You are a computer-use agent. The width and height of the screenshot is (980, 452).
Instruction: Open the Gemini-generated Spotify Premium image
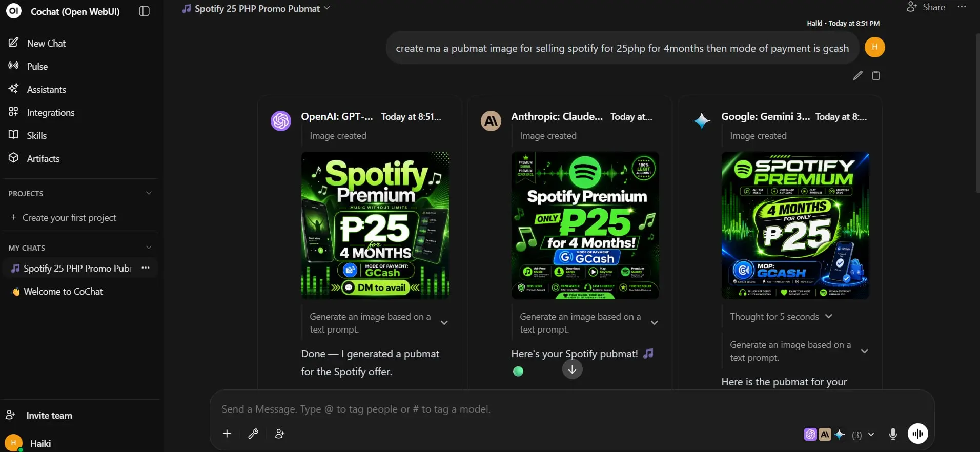795,225
